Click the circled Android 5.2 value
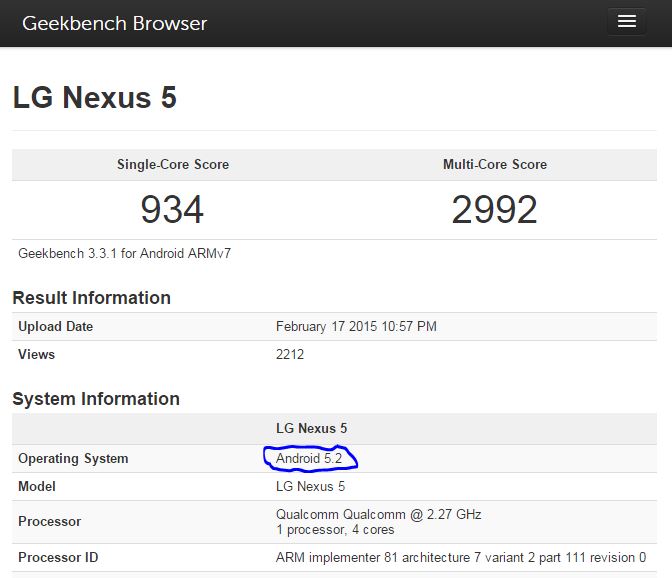This screenshot has width=672, height=578. point(309,458)
